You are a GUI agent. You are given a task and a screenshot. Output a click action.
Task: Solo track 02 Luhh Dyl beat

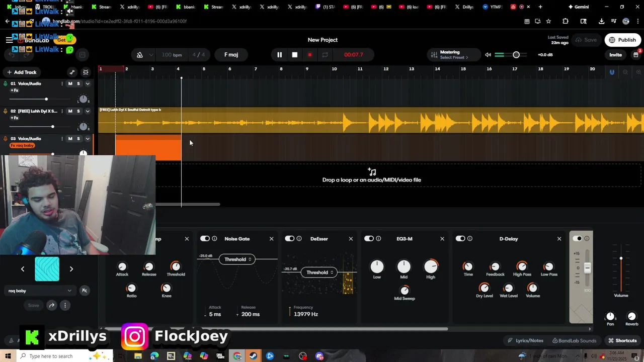78,111
